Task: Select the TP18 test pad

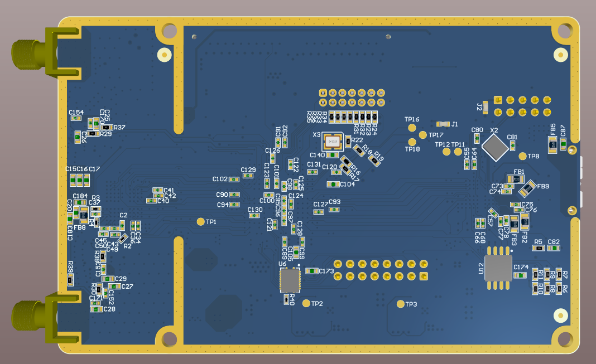Action: pyautogui.click(x=412, y=142)
